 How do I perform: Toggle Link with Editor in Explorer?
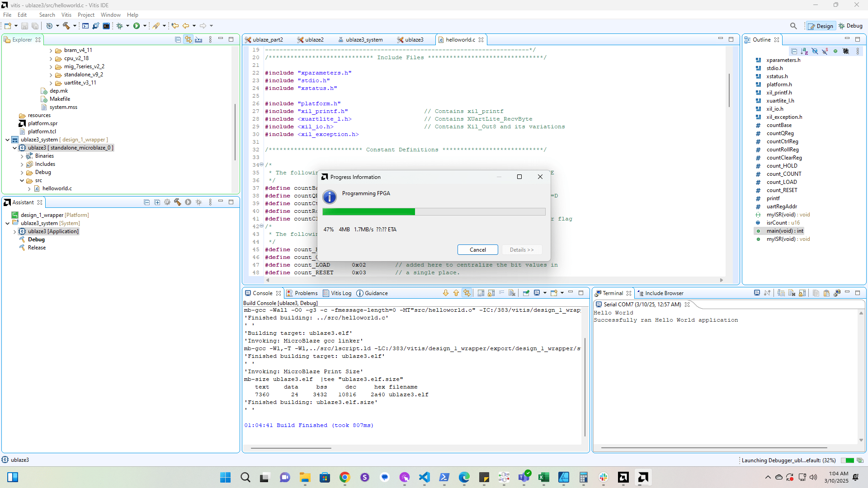point(188,40)
